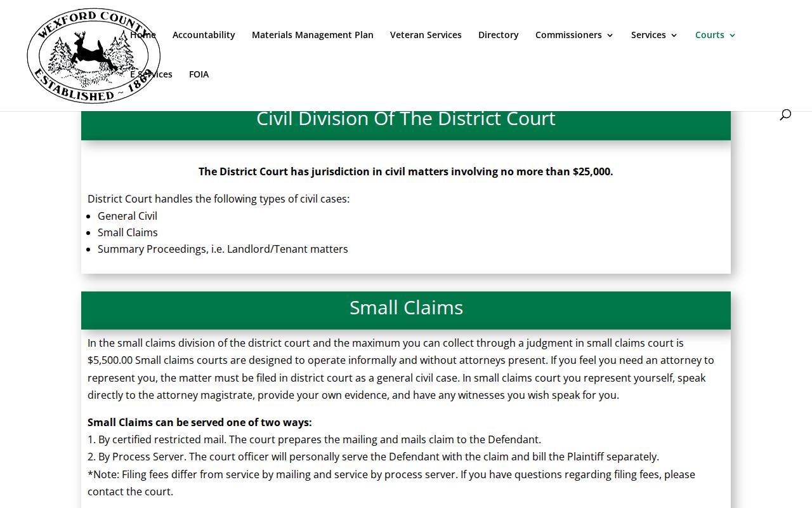
Task: Click the 'Small Claims' bullet list item
Action: [x=128, y=232]
